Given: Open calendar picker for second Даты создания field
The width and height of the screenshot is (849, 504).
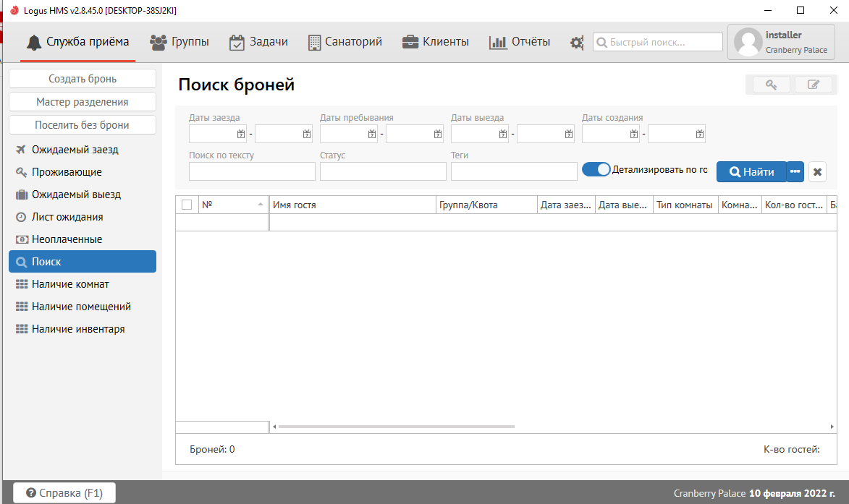Looking at the screenshot, I should click(x=700, y=134).
